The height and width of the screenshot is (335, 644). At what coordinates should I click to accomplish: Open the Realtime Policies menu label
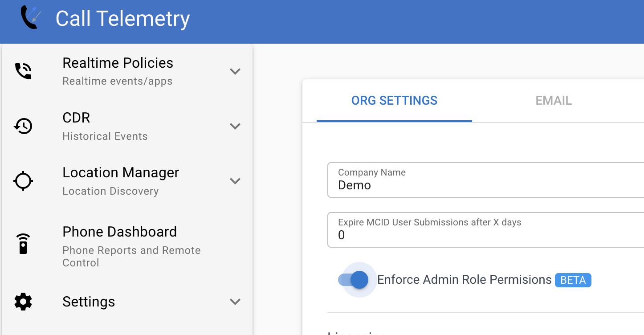[x=118, y=63]
